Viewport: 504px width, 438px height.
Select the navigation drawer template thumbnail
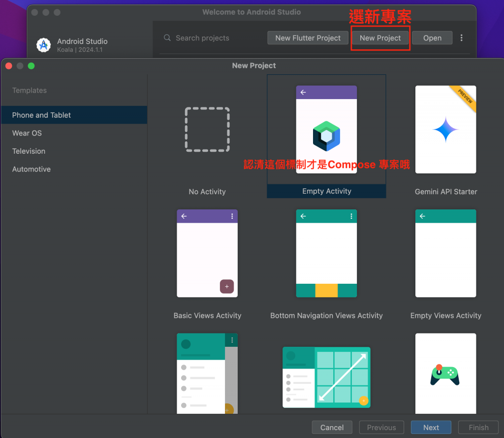[x=207, y=373]
